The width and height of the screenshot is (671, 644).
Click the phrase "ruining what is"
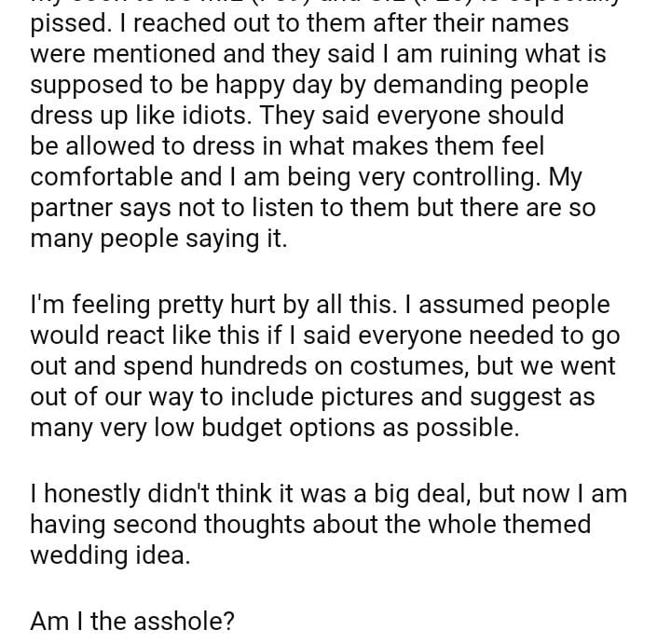click(x=519, y=55)
